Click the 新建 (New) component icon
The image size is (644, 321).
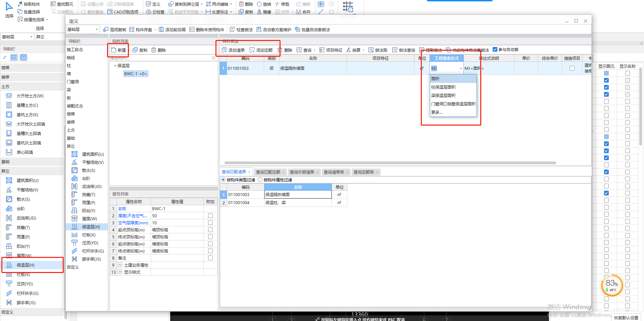[x=114, y=50]
